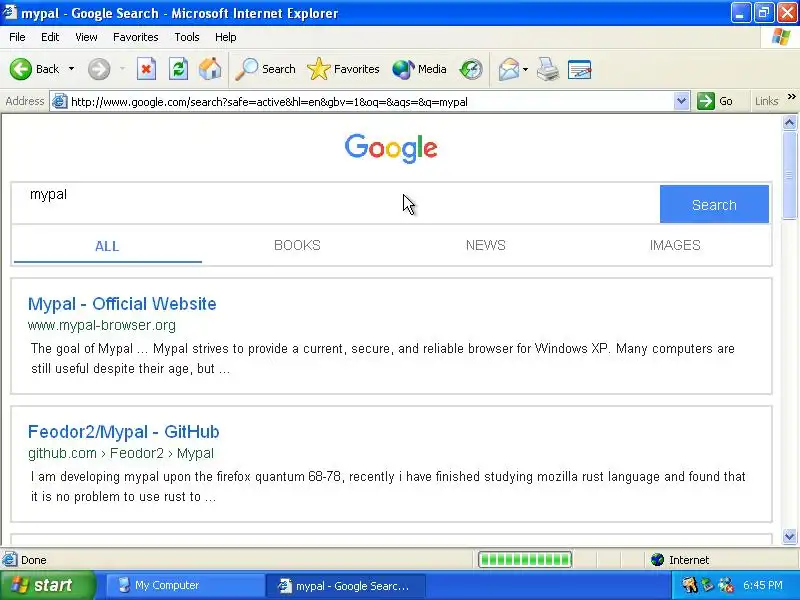Click the scrollbar down arrow

point(789,536)
